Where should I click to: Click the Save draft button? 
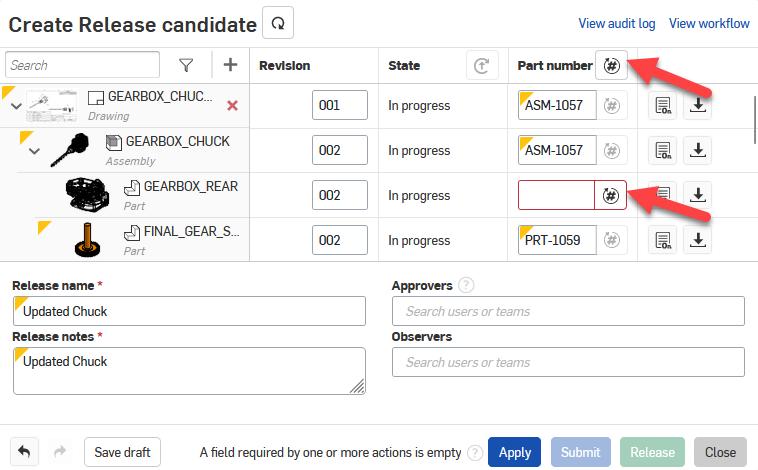(122, 452)
